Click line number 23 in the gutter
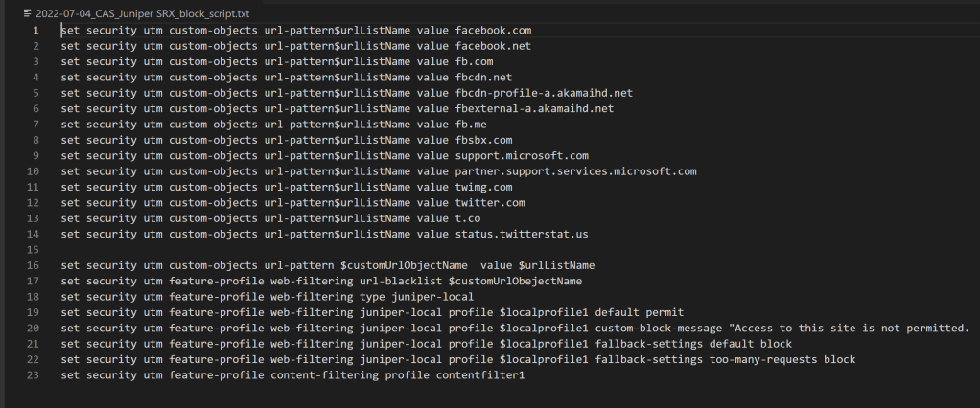This screenshot has height=408, width=980. 34,374
